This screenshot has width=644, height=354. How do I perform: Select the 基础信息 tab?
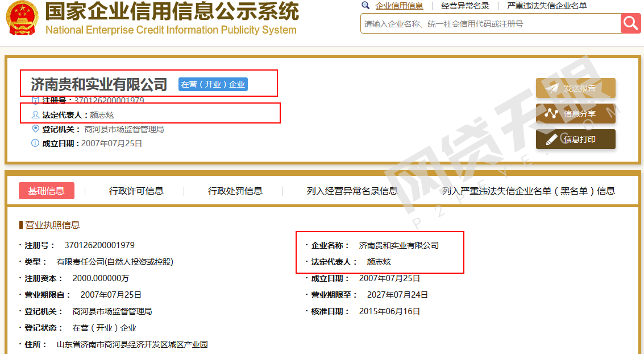click(x=47, y=191)
